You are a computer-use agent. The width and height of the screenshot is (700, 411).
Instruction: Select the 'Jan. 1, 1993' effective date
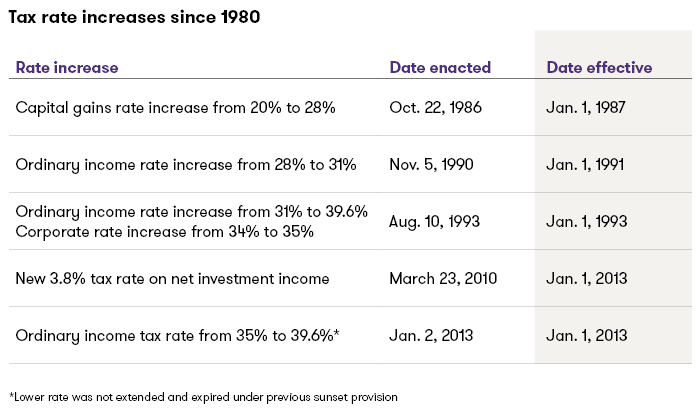(x=586, y=221)
